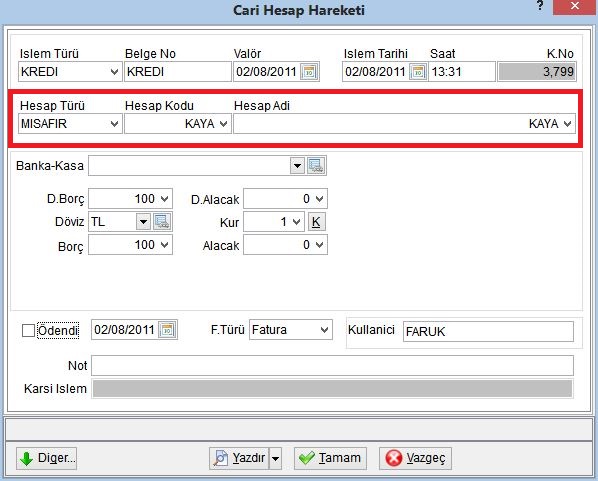
Task: Click the Yazdır print button
Action: [240, 458]
